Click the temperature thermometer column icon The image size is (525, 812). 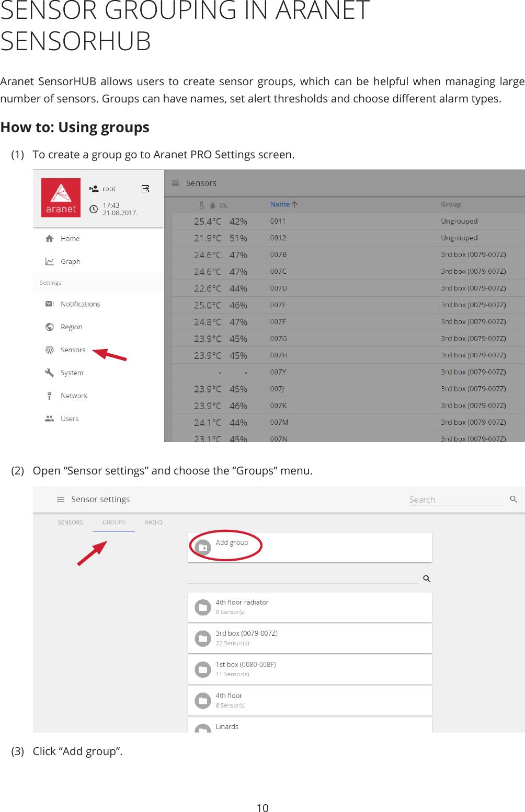point(202,205)
